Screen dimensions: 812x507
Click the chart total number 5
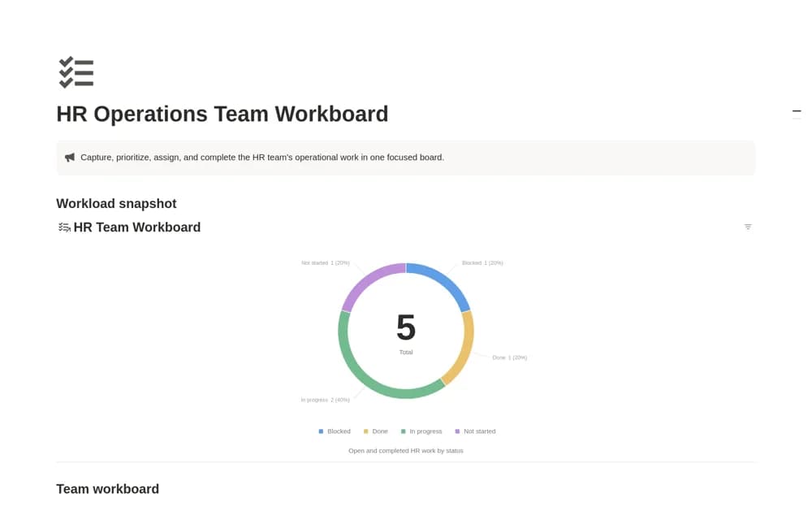[406, 327]
